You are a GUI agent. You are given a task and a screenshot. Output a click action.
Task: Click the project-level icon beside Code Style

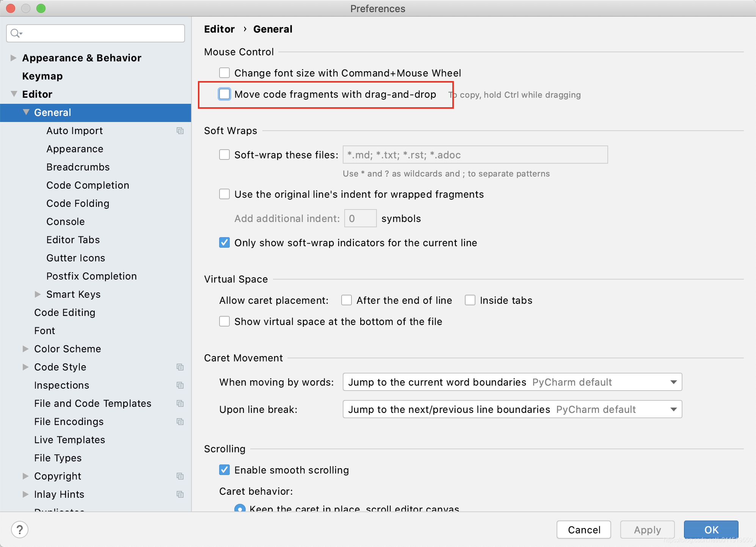click(180, 367)
